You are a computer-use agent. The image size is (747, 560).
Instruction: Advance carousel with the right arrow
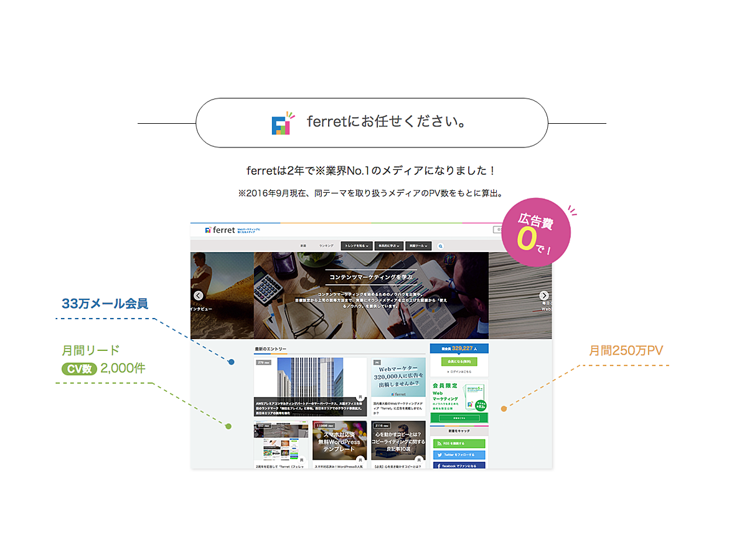click(544, 296)
